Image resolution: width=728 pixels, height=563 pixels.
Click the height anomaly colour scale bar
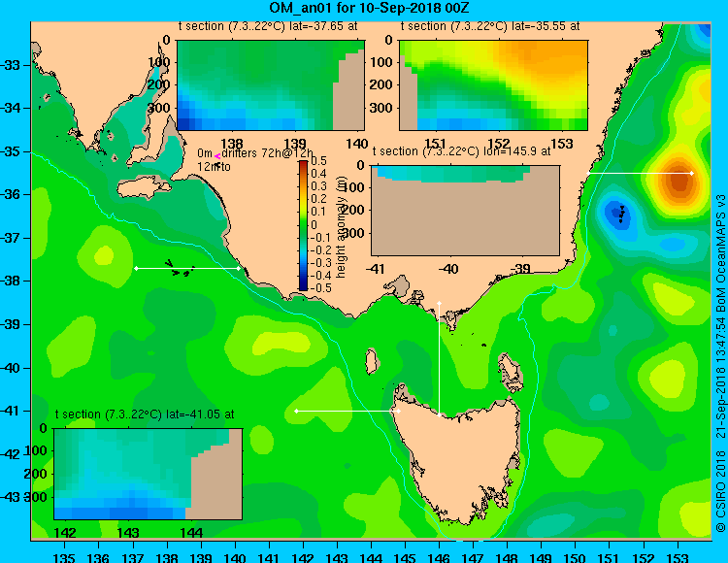(x=303, y=225)
